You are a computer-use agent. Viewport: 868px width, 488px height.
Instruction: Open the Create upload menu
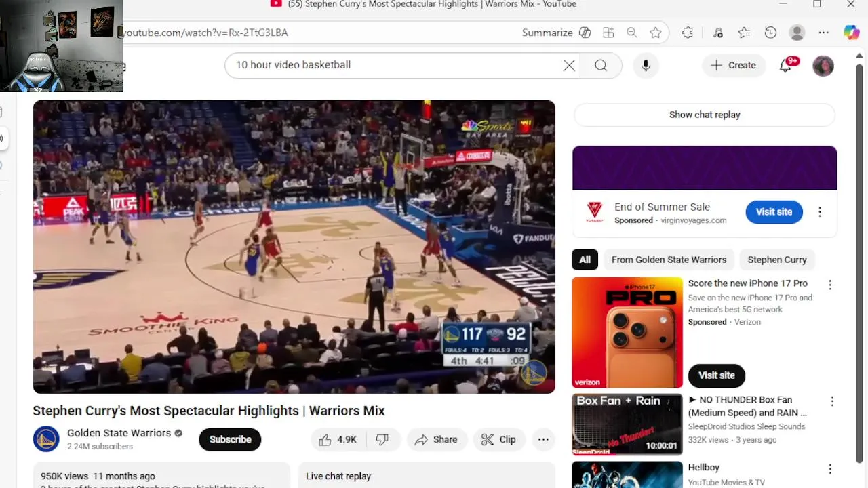(x=733, y=65)
